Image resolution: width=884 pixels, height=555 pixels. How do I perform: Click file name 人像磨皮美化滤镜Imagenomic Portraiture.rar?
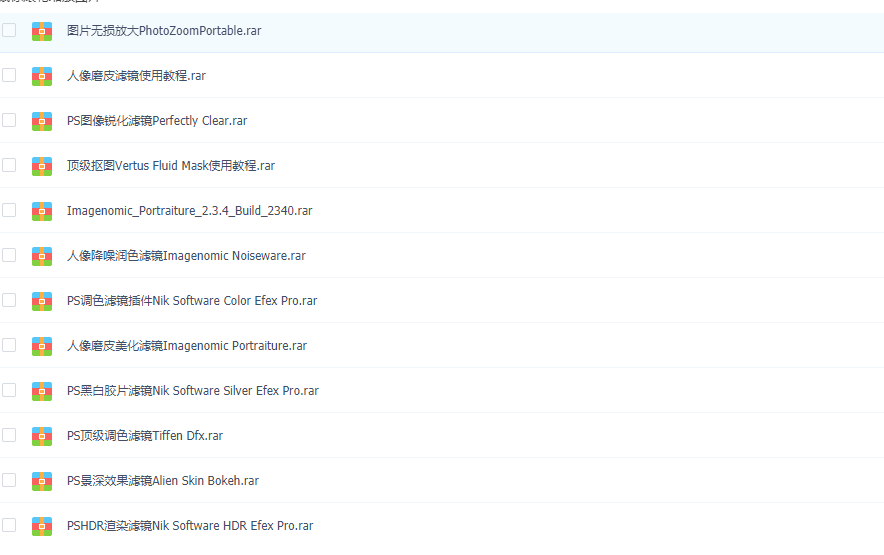click(x=187, y=346)
